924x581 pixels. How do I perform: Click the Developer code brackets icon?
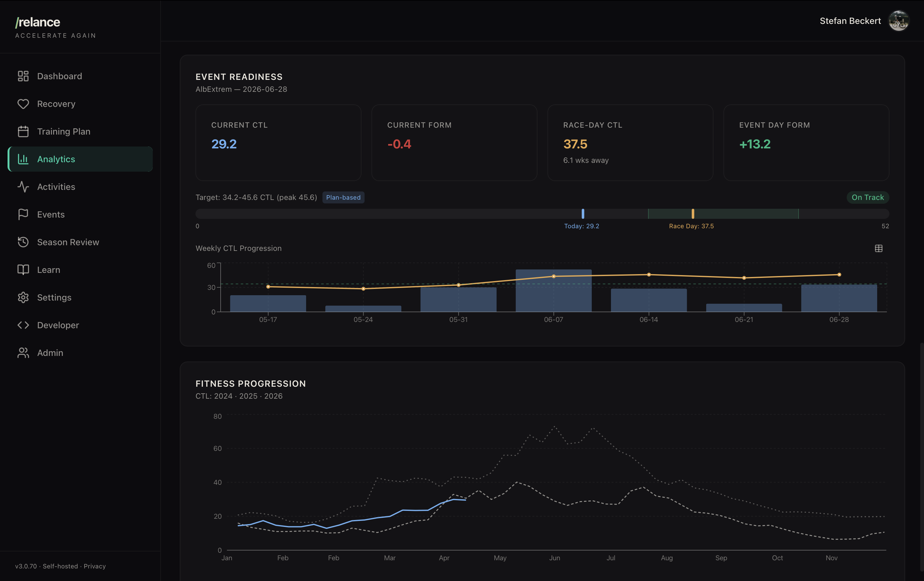pyautogui.click(x=23, y=325)
